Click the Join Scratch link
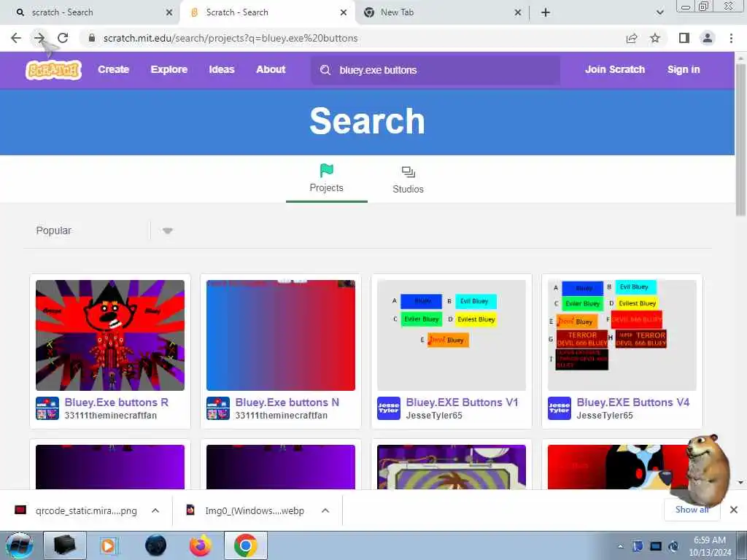This screenshot has height=560, width=747. coord(614,69)
